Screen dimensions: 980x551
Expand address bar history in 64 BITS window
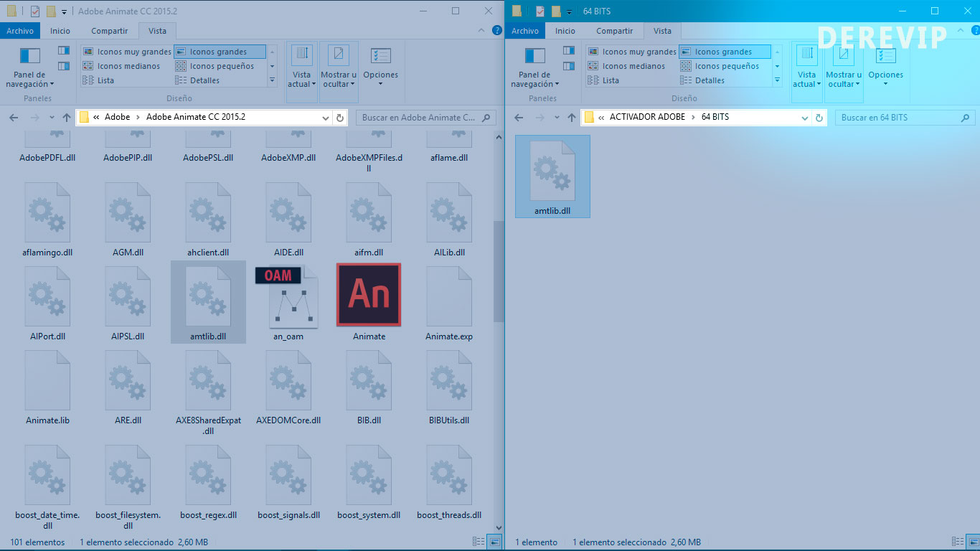[804, 117]
